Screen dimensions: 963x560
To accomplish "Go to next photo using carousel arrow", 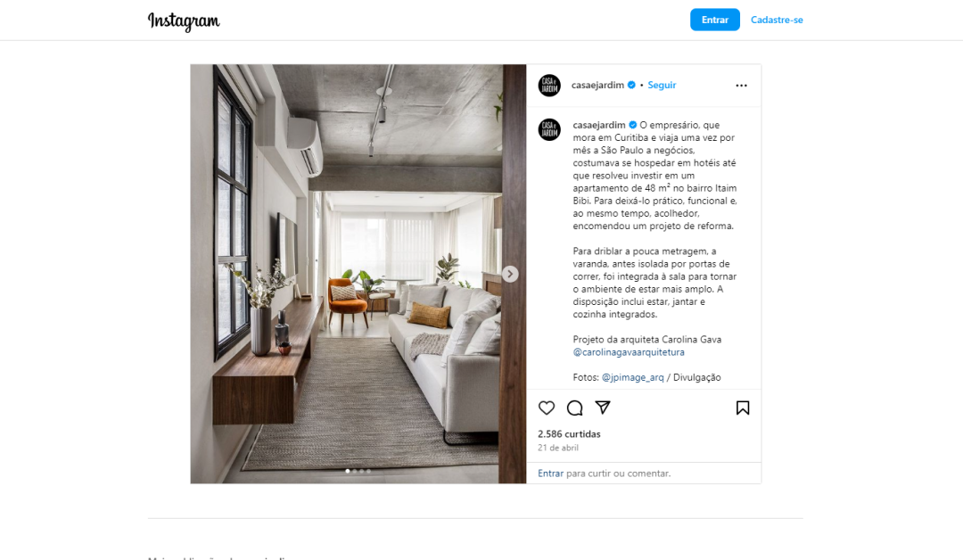I will click(x=510, y=274).
